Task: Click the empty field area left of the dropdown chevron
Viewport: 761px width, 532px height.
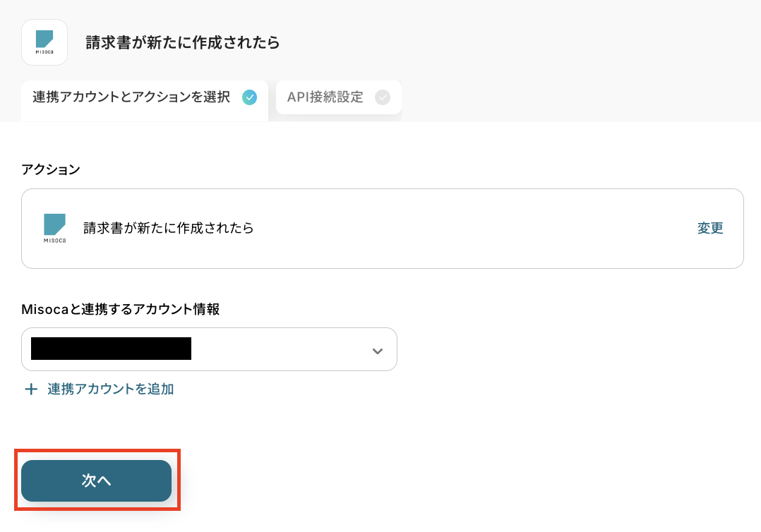Action: coord(282,349)
